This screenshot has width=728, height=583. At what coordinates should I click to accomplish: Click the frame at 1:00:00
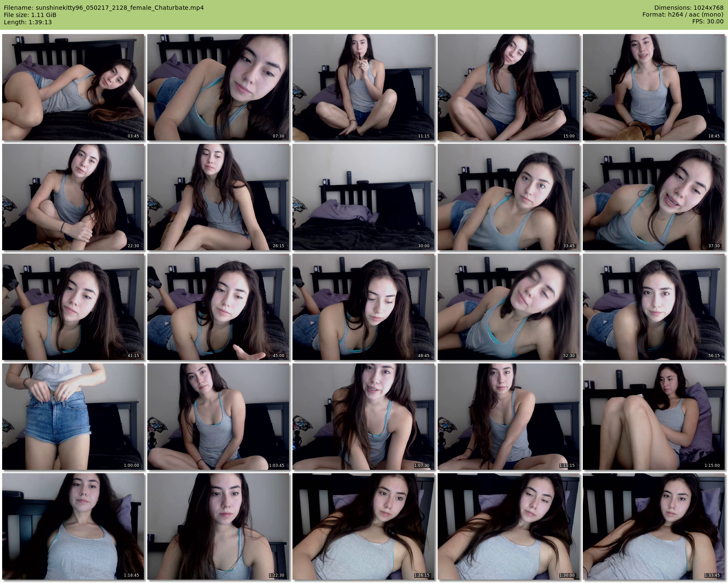[73, 417]
